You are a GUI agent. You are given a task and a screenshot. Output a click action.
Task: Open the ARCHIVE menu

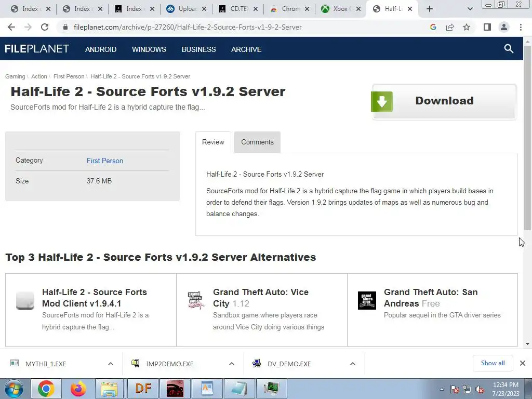click(246, 49)
